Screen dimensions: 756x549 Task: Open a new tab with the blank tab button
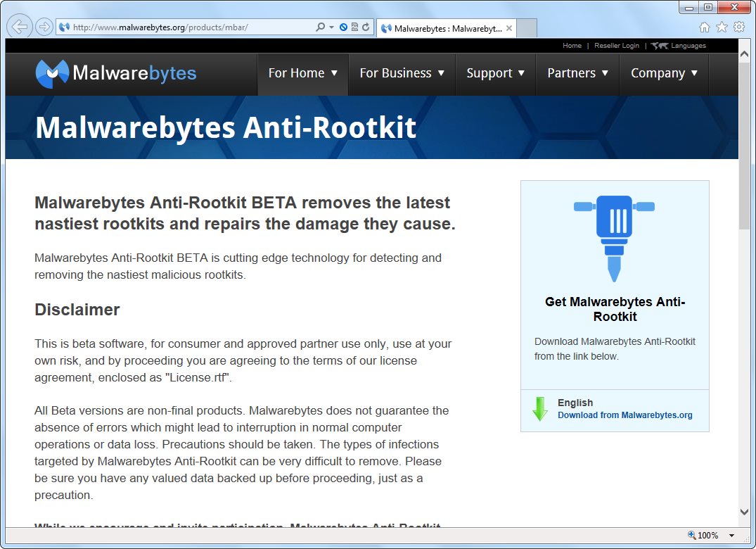(x=527, y=28)
